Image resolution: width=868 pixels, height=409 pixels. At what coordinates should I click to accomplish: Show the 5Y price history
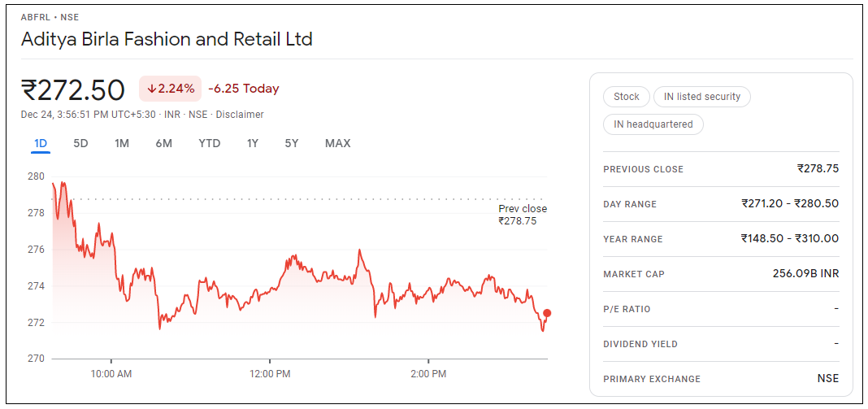[x=292, y=144]
